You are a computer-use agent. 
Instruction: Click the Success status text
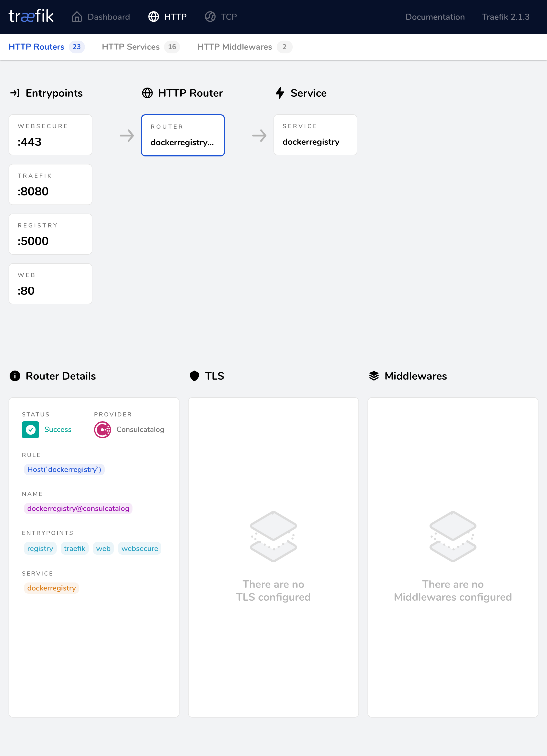(58, 429)
